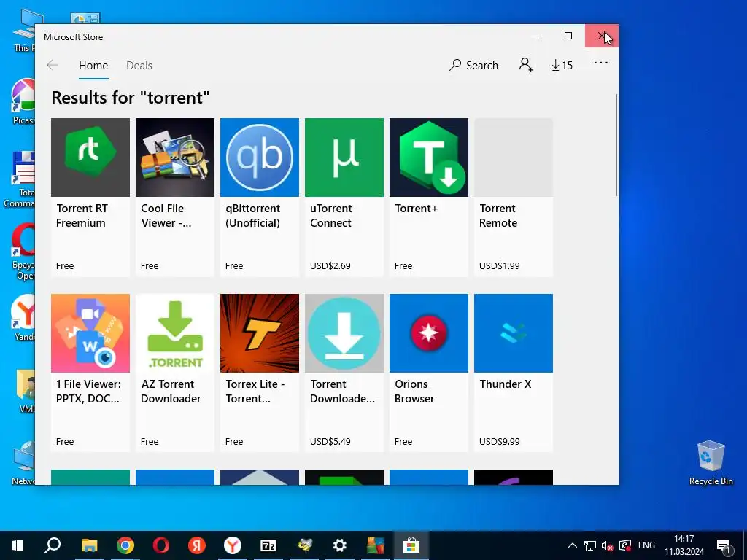Open the Thunder X app icon
Image resolution: width=747 pixels, height=560 pixels.
pyautogui.click(x=514, y=332)
